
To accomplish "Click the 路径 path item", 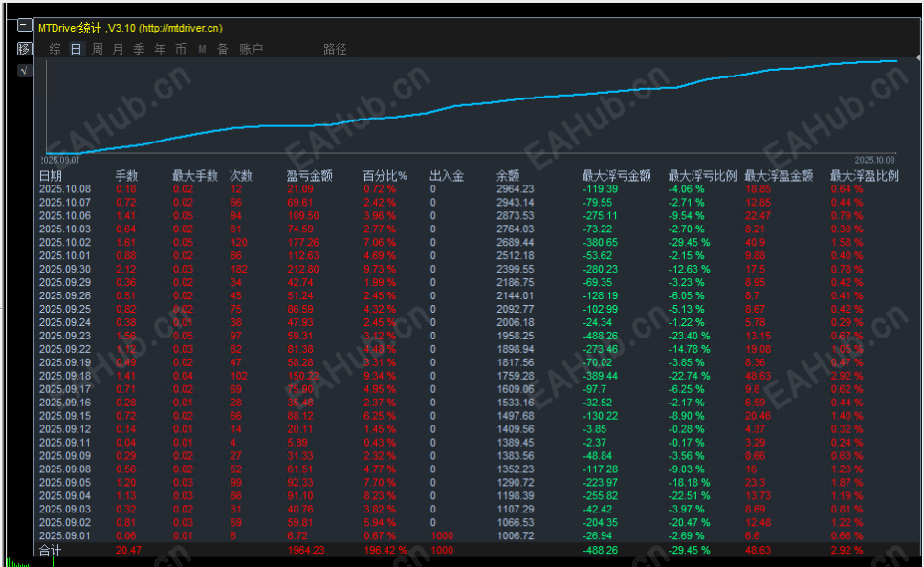I will (x=335, y=49).
